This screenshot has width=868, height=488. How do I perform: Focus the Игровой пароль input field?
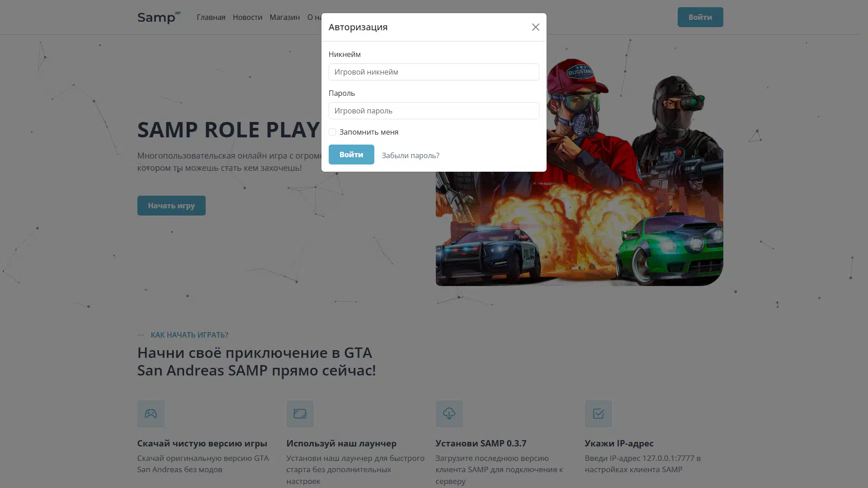434,111
